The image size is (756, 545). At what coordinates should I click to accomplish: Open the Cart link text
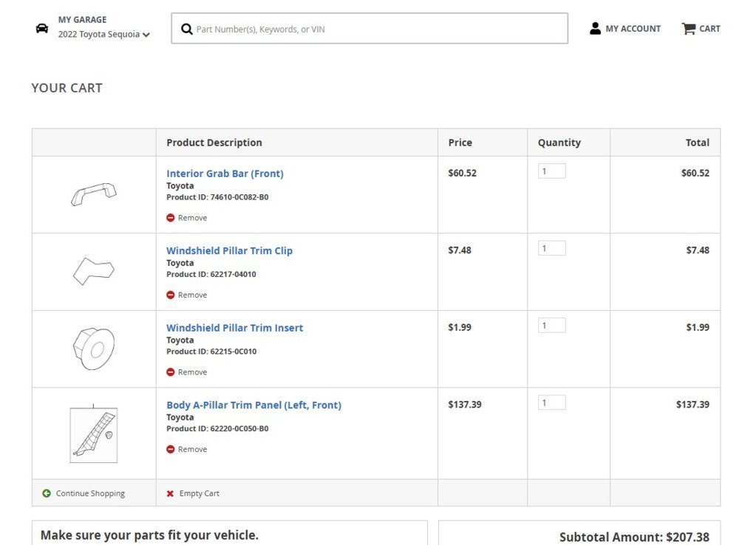click(709, 28)
